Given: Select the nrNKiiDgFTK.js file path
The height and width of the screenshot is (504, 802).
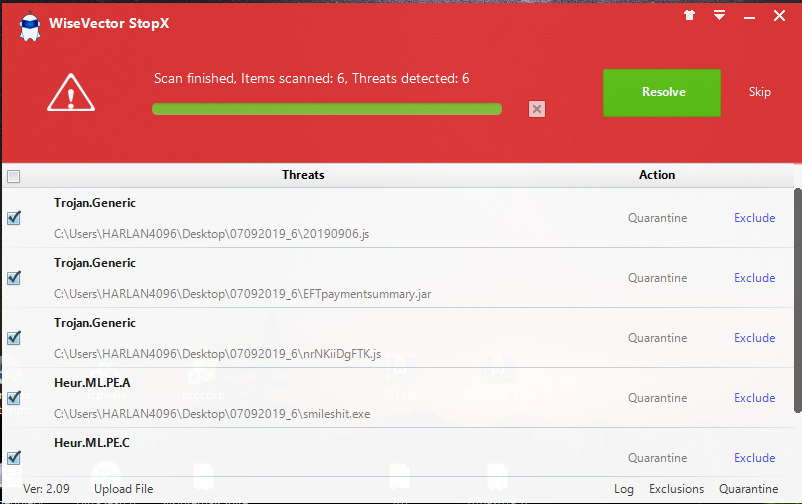Looking at the screenshot, I should 217,354.
